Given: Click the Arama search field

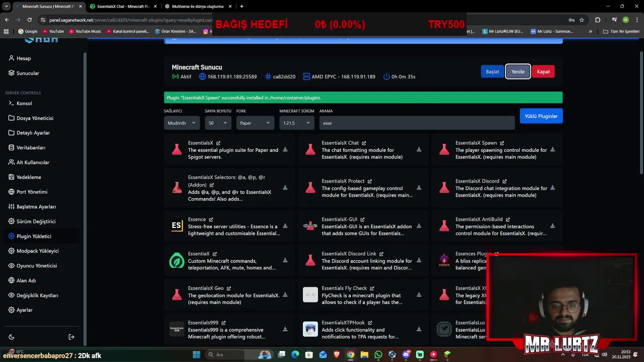Looking at the screenshot, I should click(x=417, y=123).
